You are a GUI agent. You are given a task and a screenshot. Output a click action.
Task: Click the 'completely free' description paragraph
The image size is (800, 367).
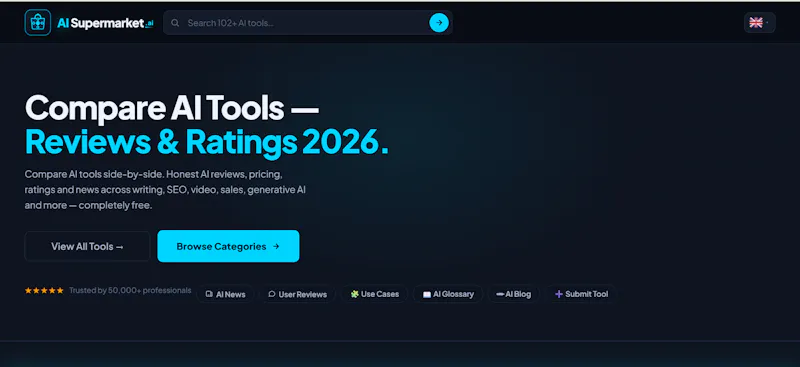point(165,190)
